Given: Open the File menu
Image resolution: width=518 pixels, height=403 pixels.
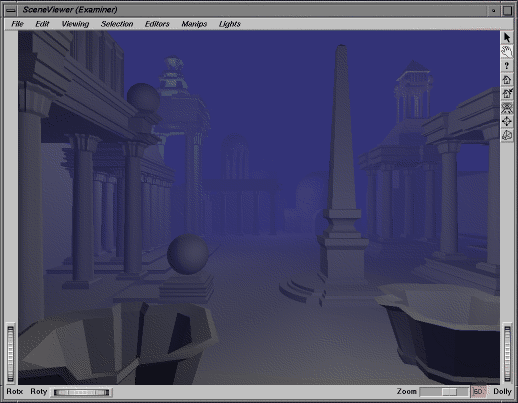Looking at the screenshot, I should click(x=17, y=24).
